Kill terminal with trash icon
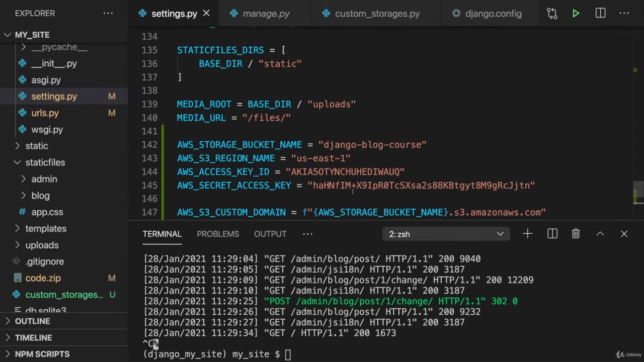The height and width of the screenshot is (362, 644). tap(576, 234)
